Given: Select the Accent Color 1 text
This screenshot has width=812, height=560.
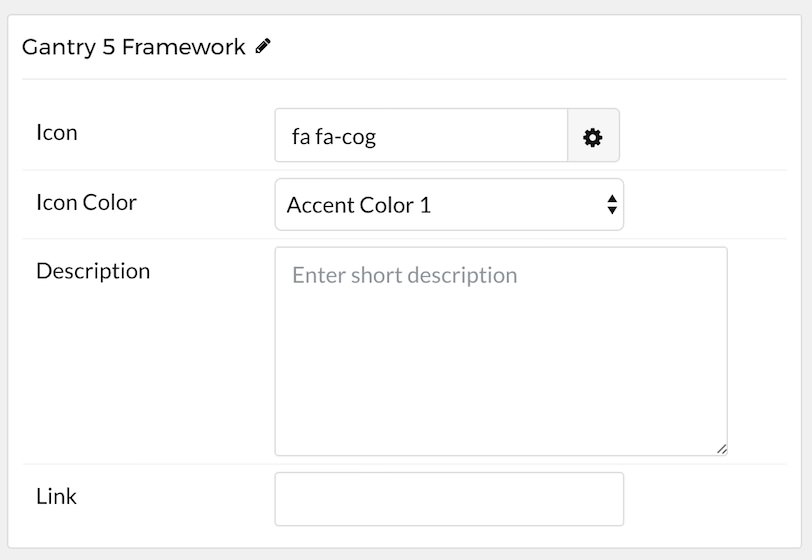Looking at the screenshot, I should [x=358, y=205].
